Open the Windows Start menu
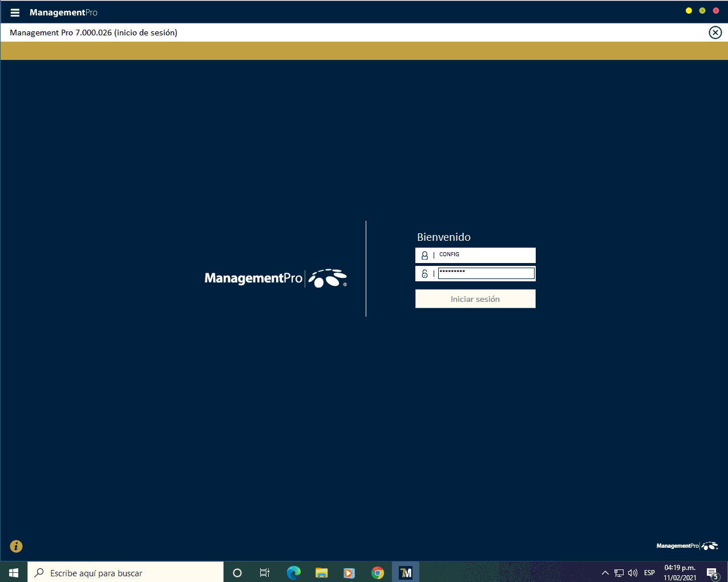Viewport: 728px width, 582px height. [14, 572]
